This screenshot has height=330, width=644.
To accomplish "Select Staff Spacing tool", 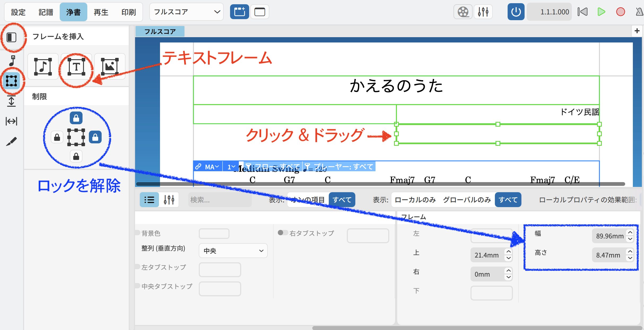I will point(11,101).
